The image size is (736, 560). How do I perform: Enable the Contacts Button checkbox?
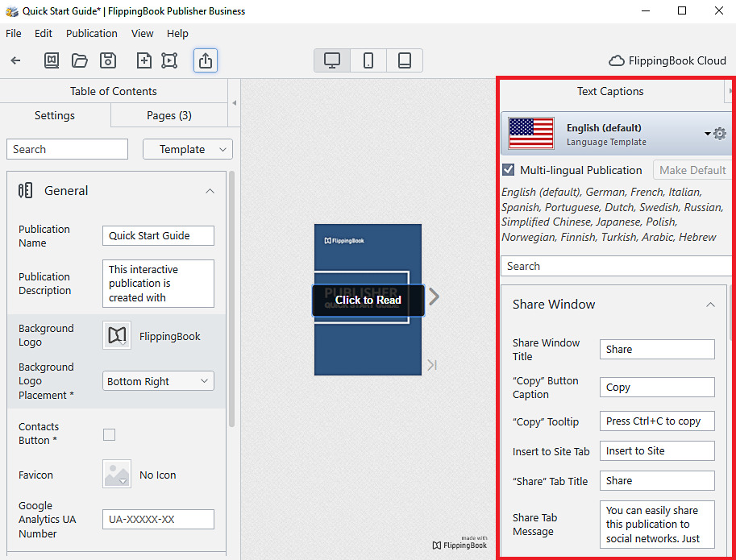110,435
